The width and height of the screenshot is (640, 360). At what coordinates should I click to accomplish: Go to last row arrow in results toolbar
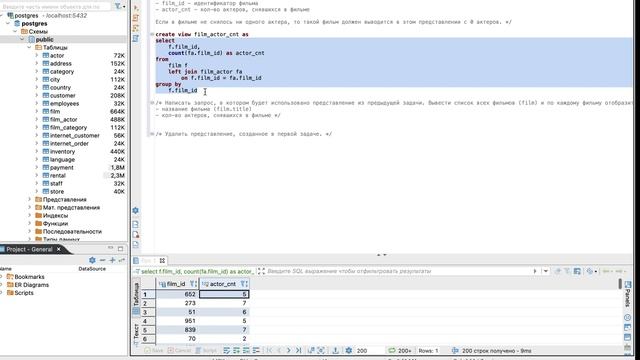click(298, 350)
